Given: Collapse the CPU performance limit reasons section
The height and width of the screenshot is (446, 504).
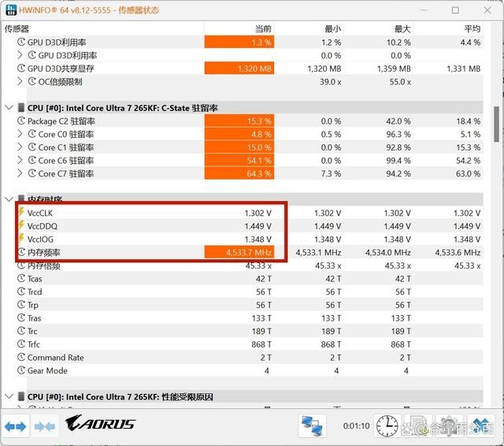Looking at the screenshot, I should (x=9, y=396).
